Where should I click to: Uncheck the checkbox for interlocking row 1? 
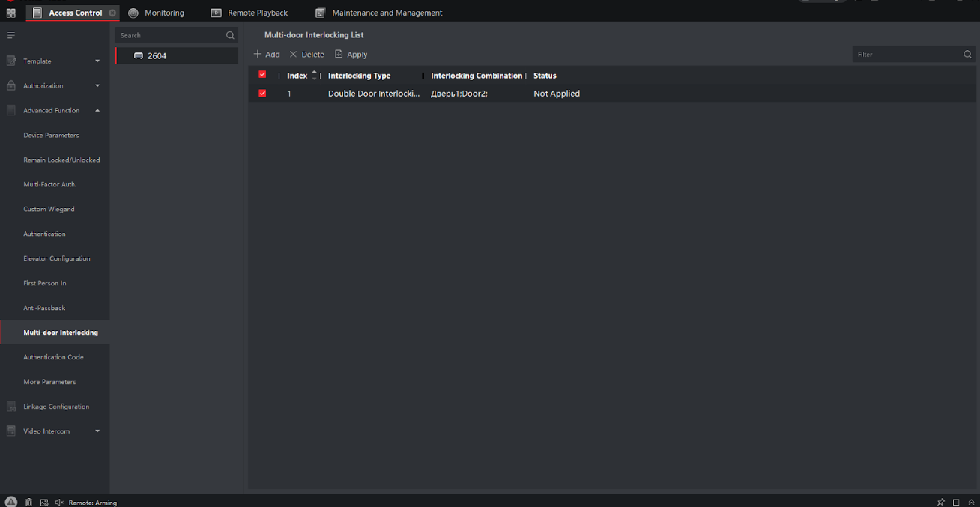(x=262, y=94)
